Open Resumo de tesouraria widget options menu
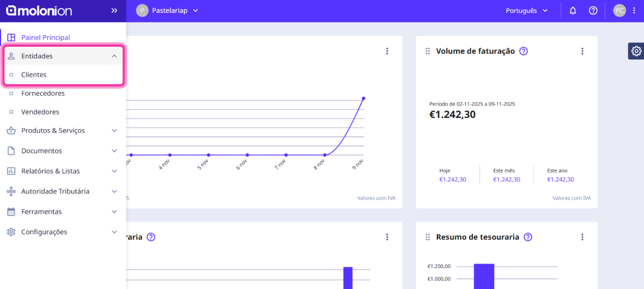The width and height of the screenshot is (644, 289). (582, 237)
